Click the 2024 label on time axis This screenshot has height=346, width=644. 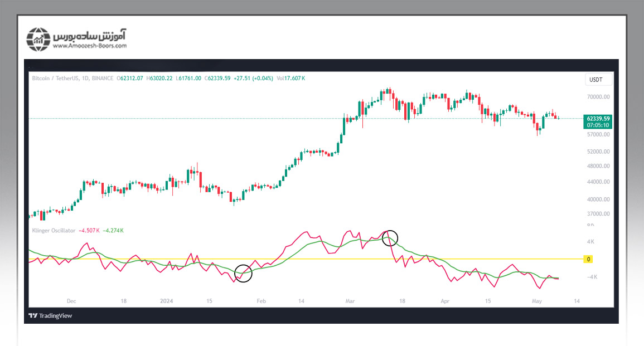167,301
